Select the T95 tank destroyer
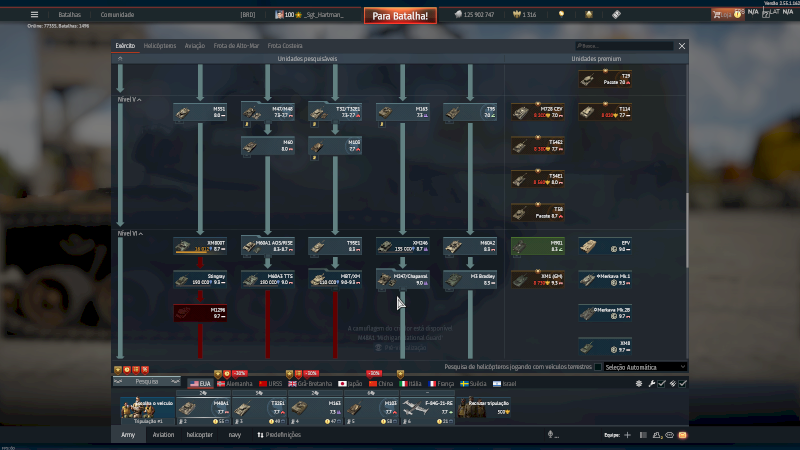 [470, 112]
